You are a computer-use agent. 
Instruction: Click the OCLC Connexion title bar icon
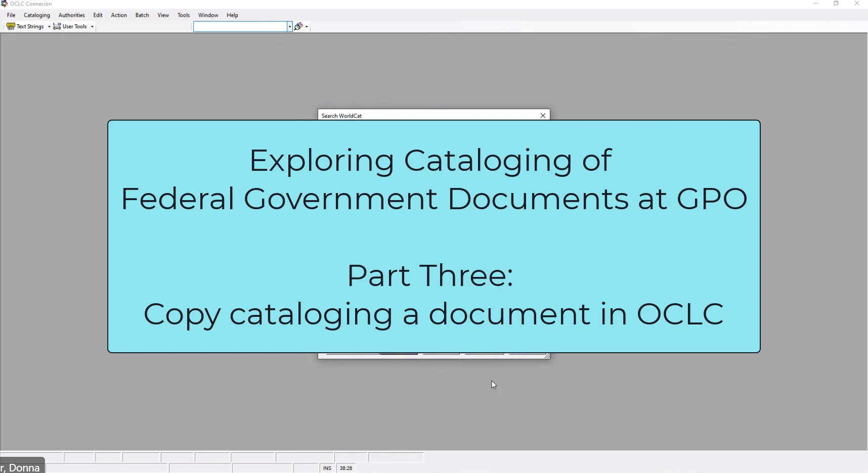point(5,4)
